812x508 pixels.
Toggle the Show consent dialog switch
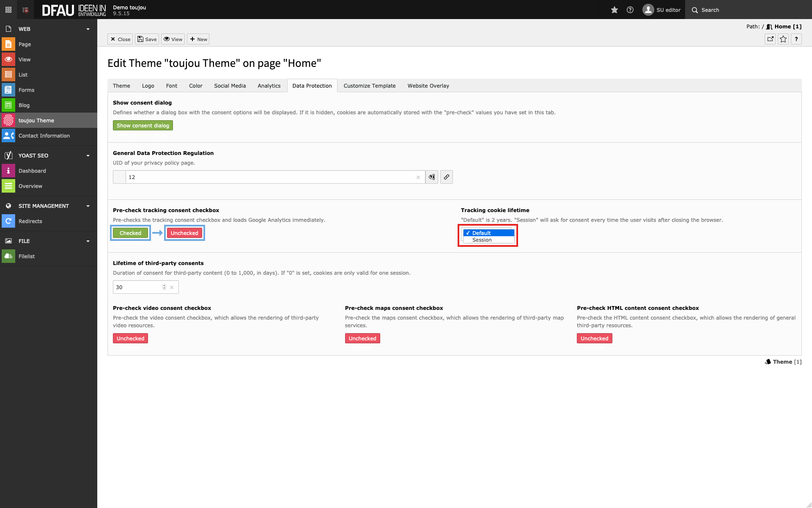[143, 125]
